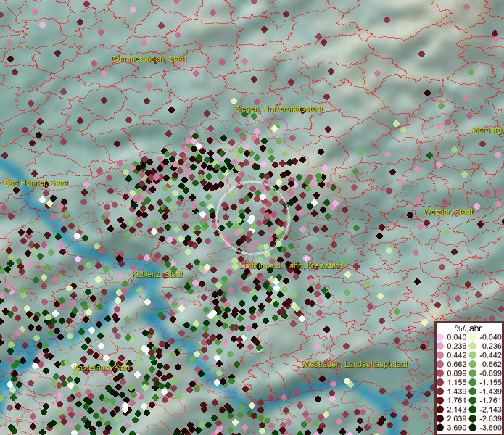Click the -0.236 legend value text
The image size is (504, 435).
(490, 346)
